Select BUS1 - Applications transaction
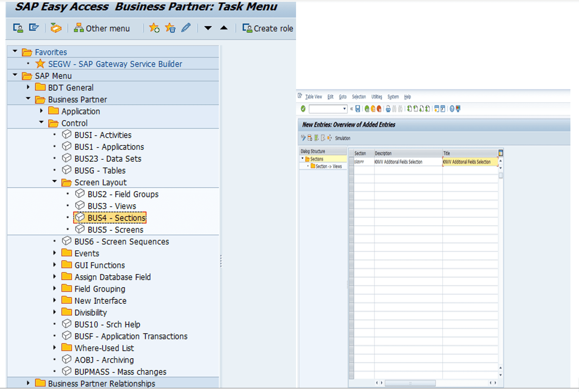The width and height of the screenshot is (579, 392). [x=109, y=147]
